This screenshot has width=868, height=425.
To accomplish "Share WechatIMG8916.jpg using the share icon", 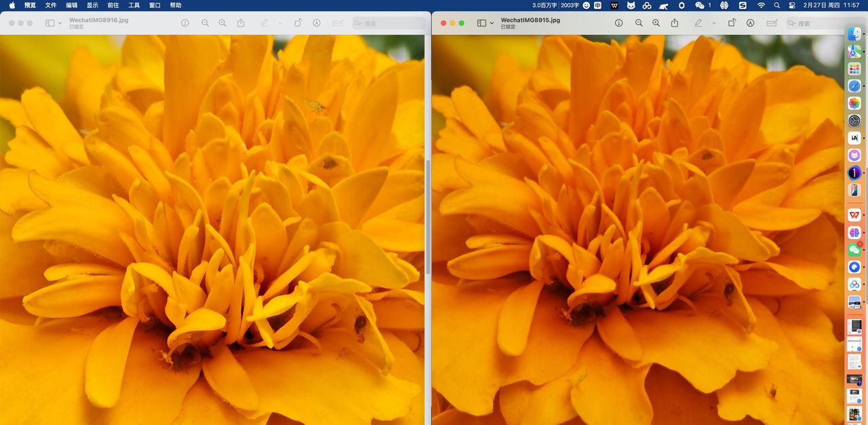I will 241,23.
